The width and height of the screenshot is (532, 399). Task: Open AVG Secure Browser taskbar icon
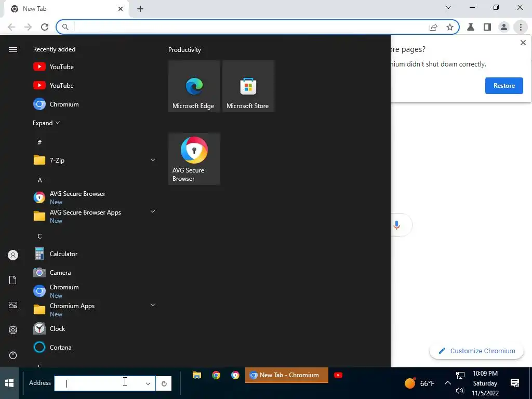[x=235, y=375]
